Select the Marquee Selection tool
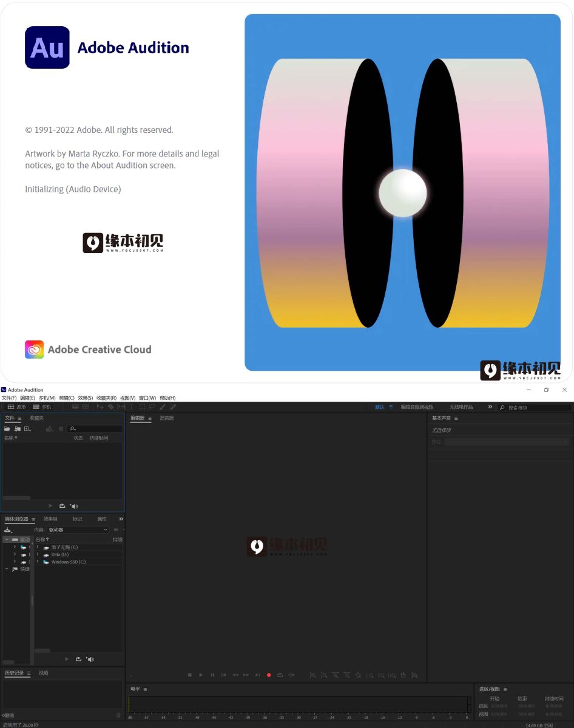574x728 pixels. (141, 407)
